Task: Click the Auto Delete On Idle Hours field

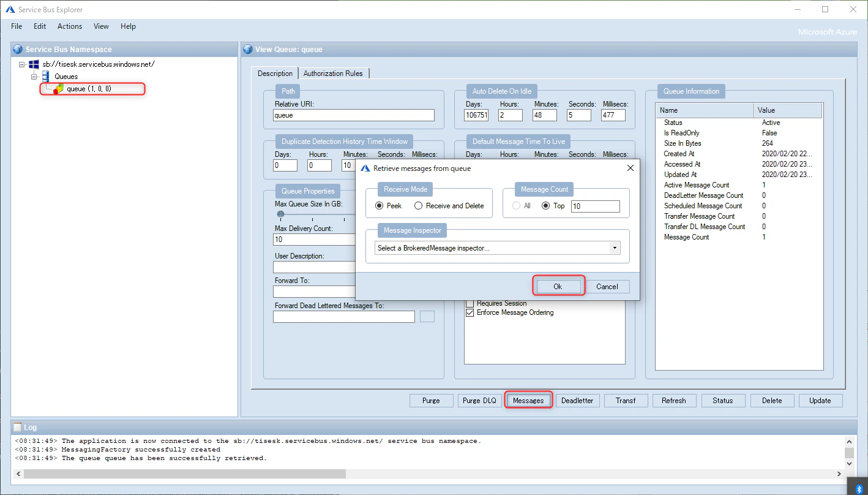Action: (511, 115)
